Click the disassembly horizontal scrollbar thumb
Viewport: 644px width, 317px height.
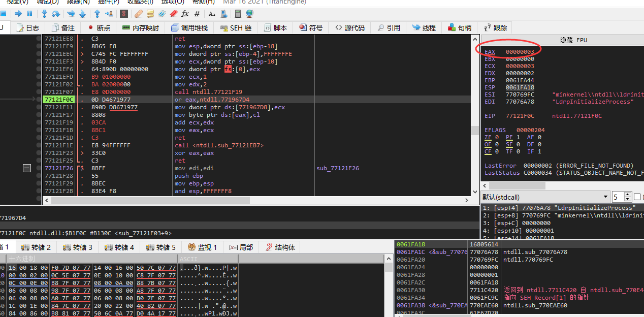click(x=150, y=200)
